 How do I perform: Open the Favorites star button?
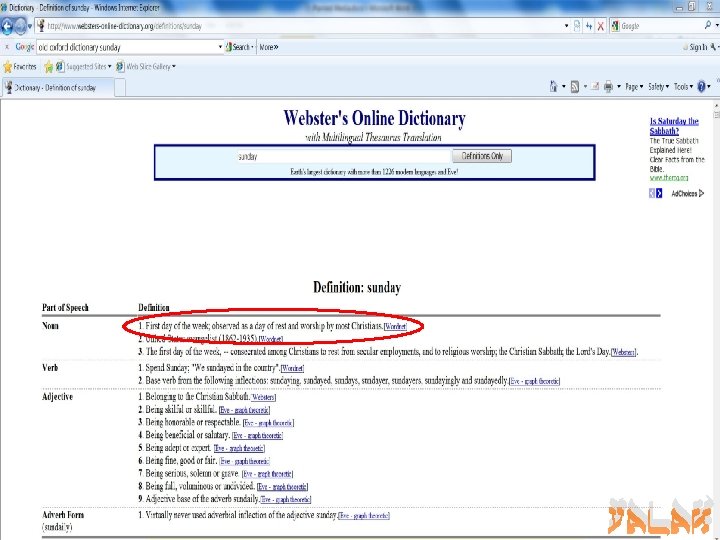tap(20, 67)
